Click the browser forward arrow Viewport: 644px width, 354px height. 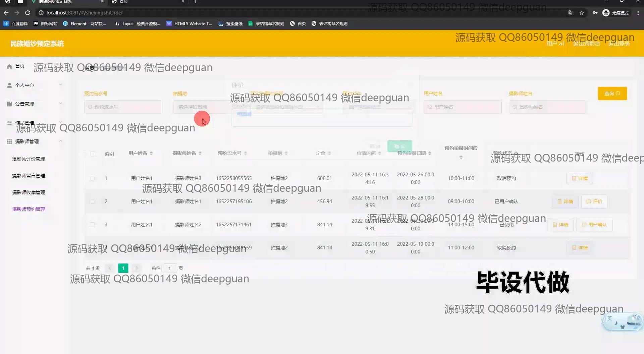(x=17, y=13)
